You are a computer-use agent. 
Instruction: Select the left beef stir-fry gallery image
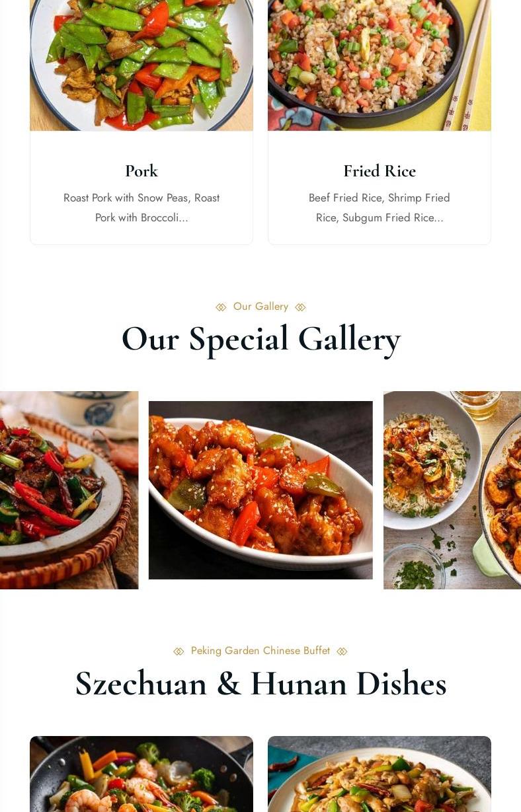[69, 490]
